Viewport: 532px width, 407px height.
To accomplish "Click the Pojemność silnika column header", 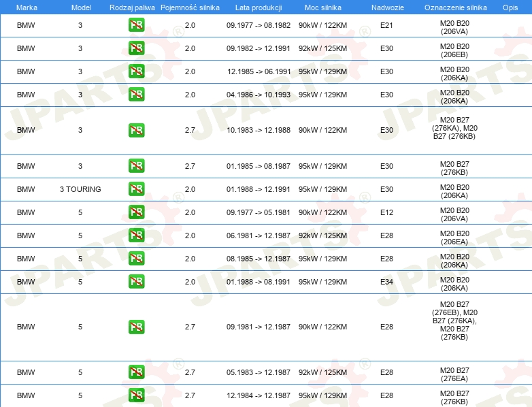I will (190, 7).
